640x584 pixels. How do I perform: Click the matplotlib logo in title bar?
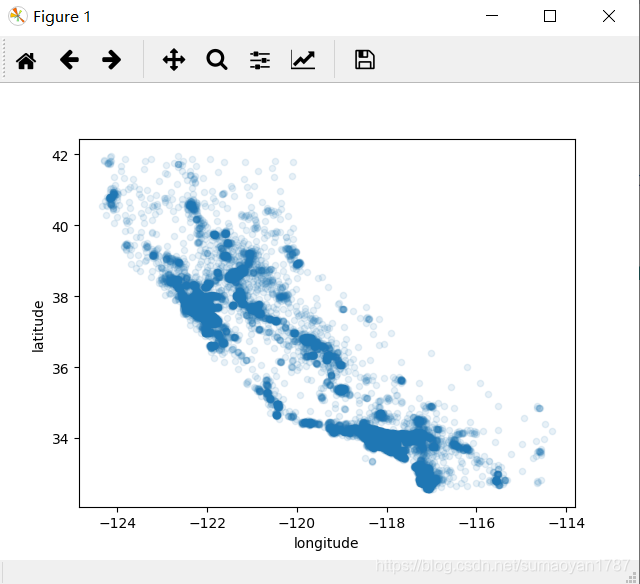(18, 17)
